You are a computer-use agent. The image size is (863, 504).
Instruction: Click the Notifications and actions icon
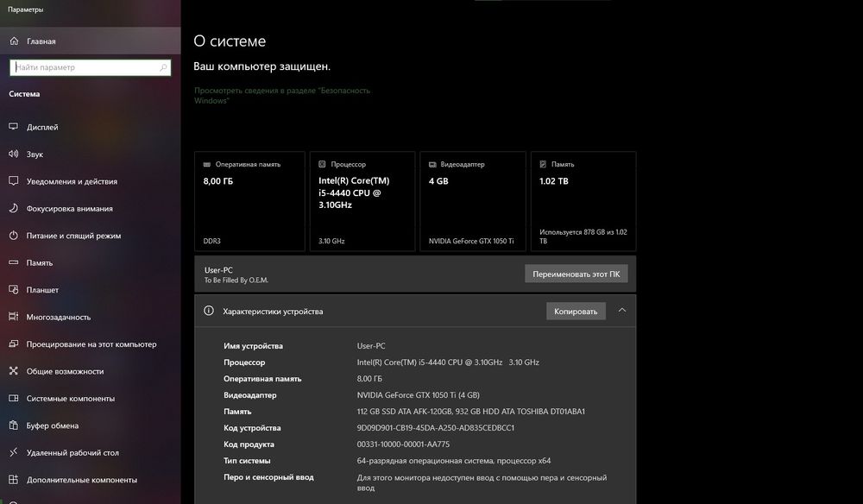click(x=13, y=181)
